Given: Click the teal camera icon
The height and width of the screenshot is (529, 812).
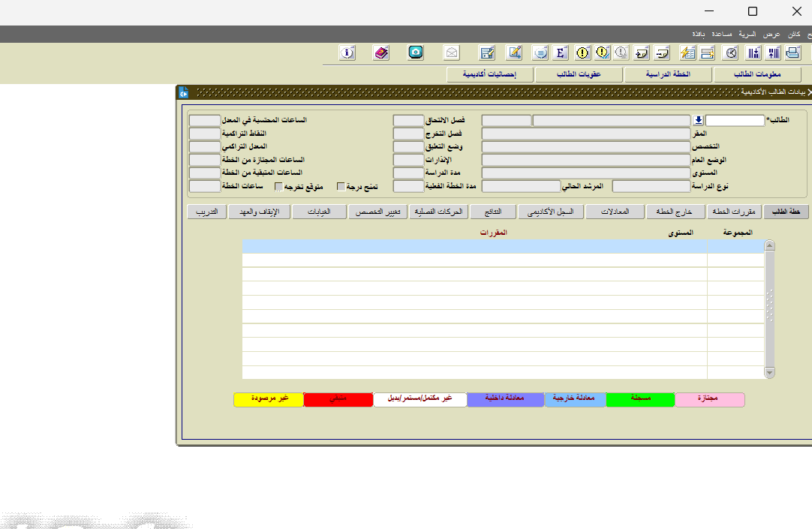Looking at the screenshot, I should coord(416,53).
